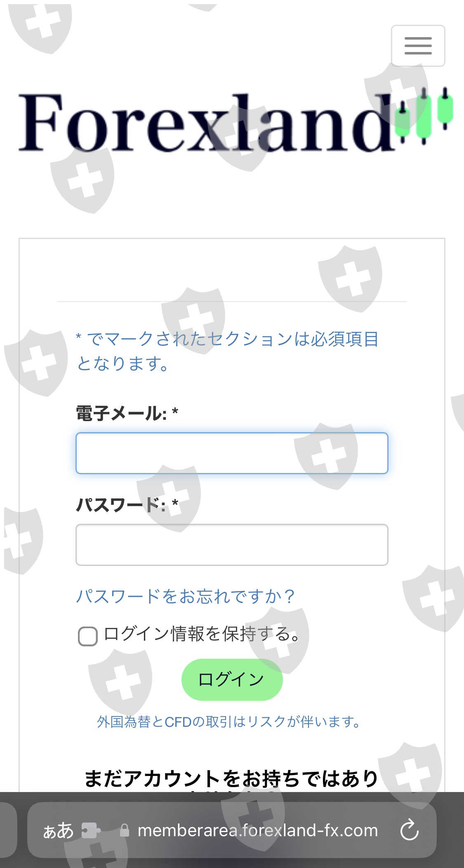Click the green candlestick logo icon
The image size is (464, 868).
point(424,115)
